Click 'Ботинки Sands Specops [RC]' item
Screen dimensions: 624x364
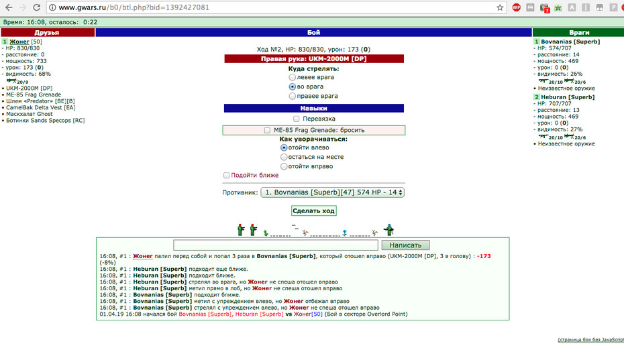click(x=46, y=121)
